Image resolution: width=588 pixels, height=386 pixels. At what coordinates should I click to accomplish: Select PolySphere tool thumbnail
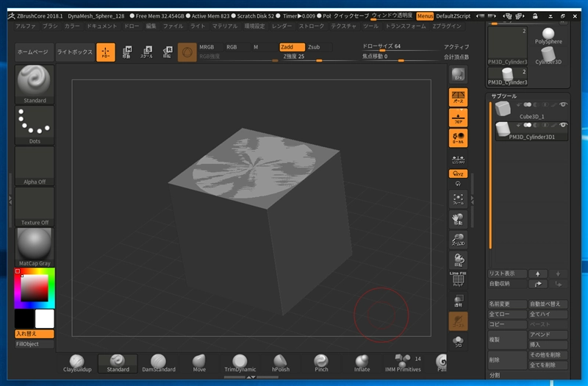(x=548, y=36)
